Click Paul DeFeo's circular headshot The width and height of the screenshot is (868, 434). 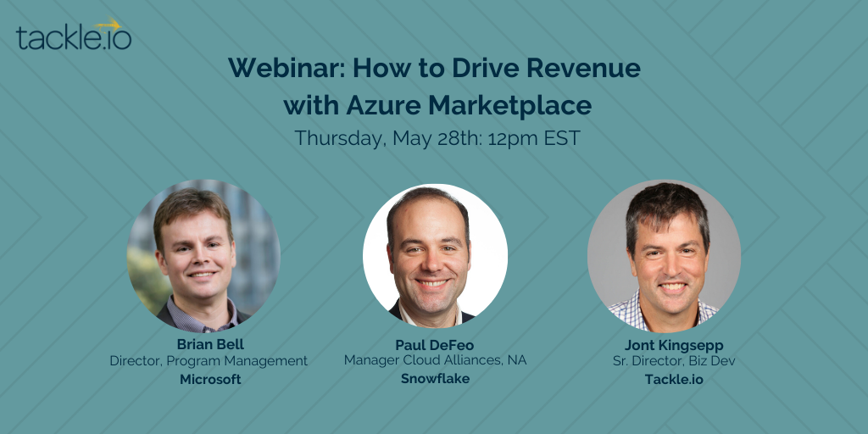tap(435, 255)
